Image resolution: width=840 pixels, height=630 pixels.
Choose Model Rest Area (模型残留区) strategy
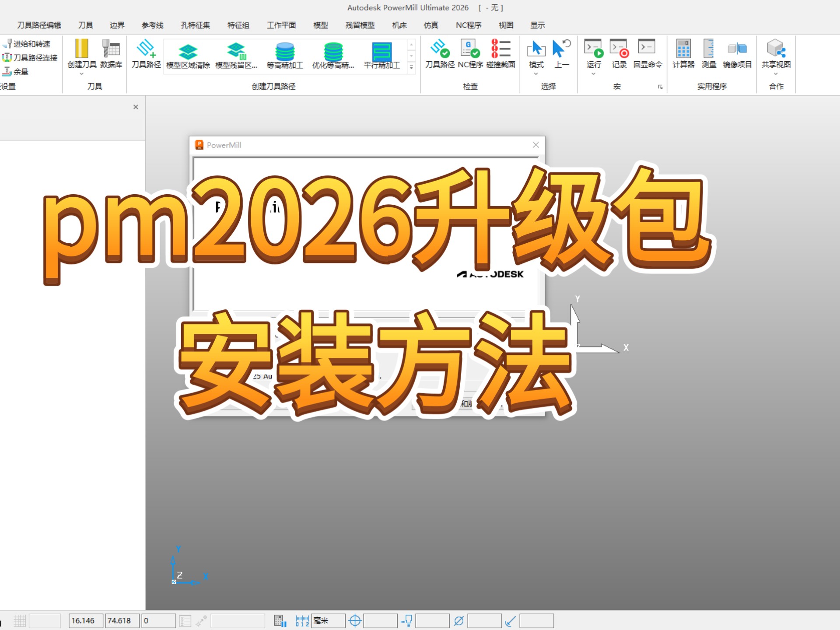tap(236, 56)
